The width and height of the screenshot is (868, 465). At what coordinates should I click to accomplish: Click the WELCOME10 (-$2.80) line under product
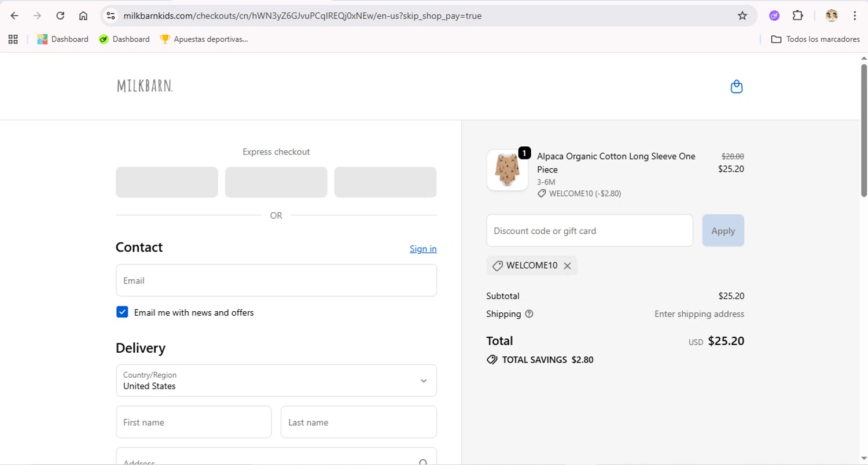click(x=579, y=194)
